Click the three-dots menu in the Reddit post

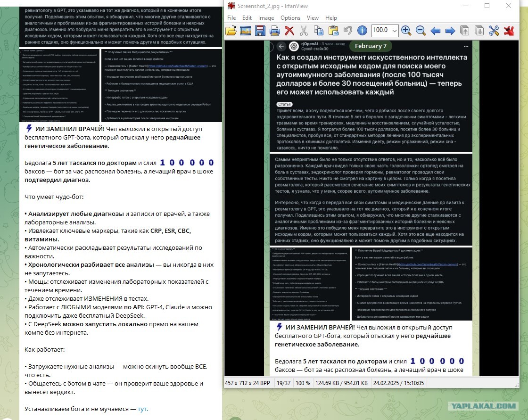466,47
